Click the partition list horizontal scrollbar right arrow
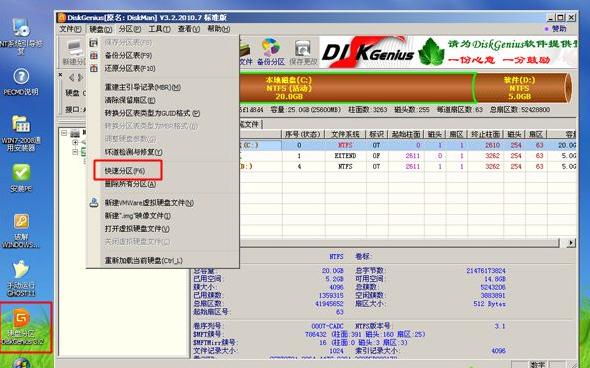The image size is (590, 368). pyautogui.click(x=571, y=243)
